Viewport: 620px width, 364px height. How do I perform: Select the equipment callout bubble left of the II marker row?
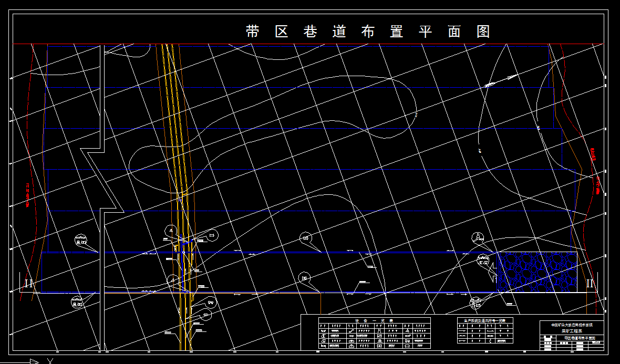pos(81,240)
